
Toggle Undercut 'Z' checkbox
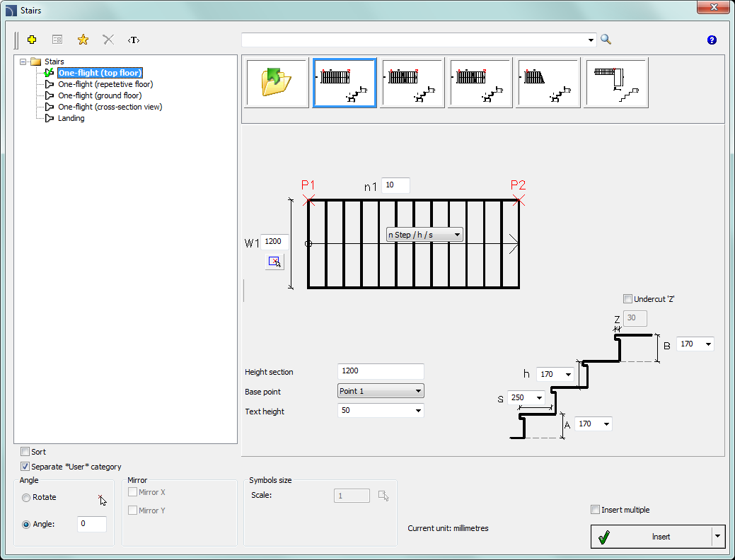pos(627,299)
